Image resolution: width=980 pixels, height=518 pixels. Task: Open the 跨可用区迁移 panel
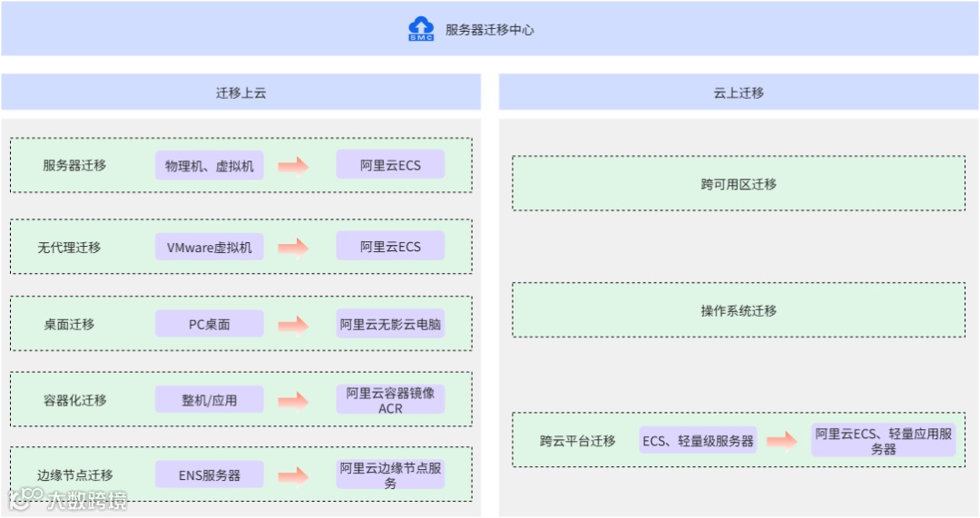(739, 184)
